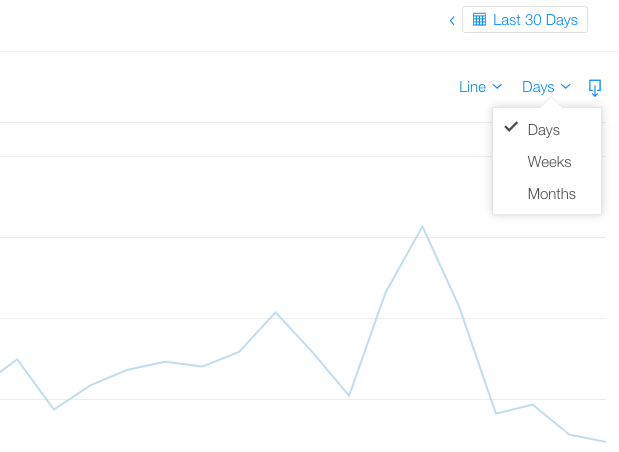Click the previous period left chevron
619x452 pixels.
click(x=452, y=21)
